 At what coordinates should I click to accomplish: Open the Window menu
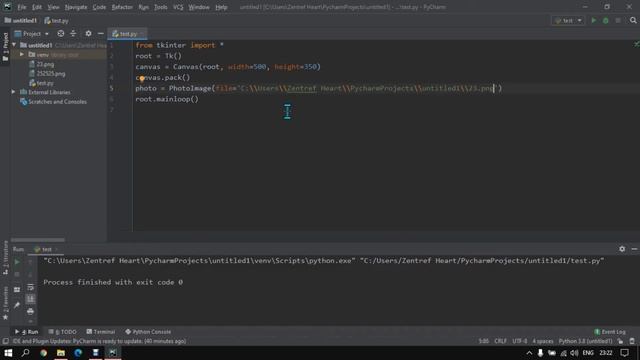point(199,7)
